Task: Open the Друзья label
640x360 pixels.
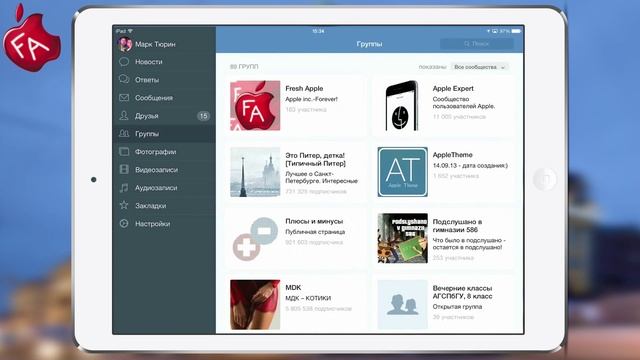Action: 147,116
